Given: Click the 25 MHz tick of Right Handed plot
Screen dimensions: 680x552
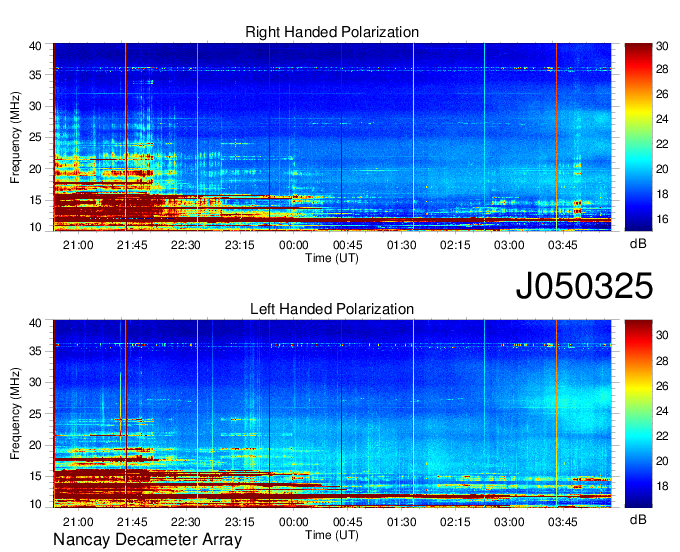Looking at the screenshot, I should click(x=35, y=137).
